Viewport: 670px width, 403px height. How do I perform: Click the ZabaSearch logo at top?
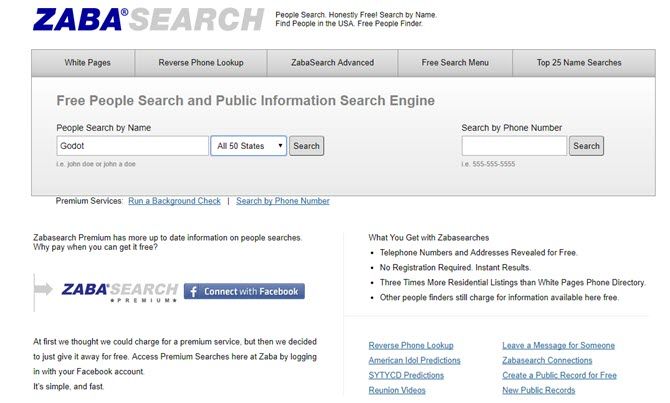(x=148, y=20)
